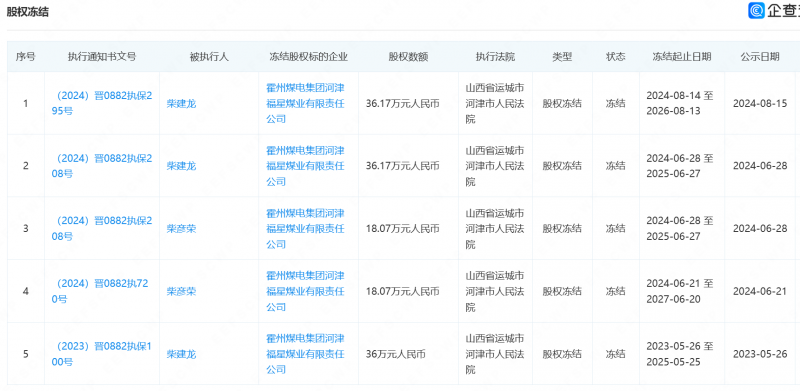Screen dimensions: 800x391
Task: Click serial number 5 cell
Action: click(x=26, y=354)
